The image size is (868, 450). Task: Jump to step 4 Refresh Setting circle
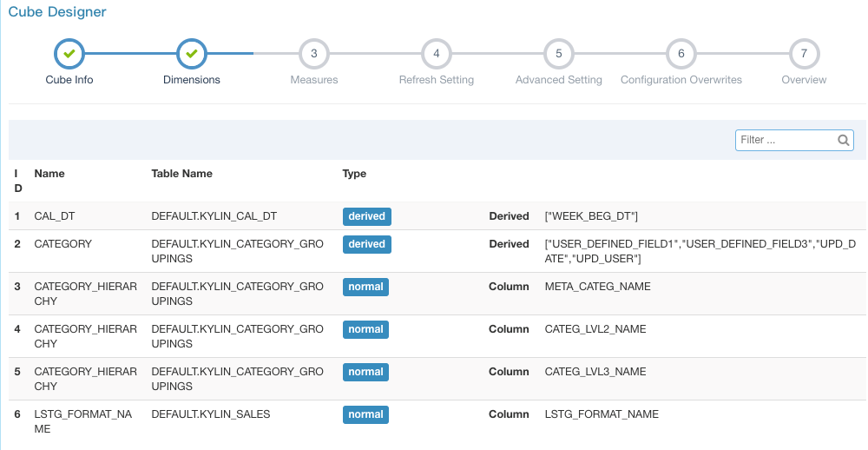(x=437, y=54)
